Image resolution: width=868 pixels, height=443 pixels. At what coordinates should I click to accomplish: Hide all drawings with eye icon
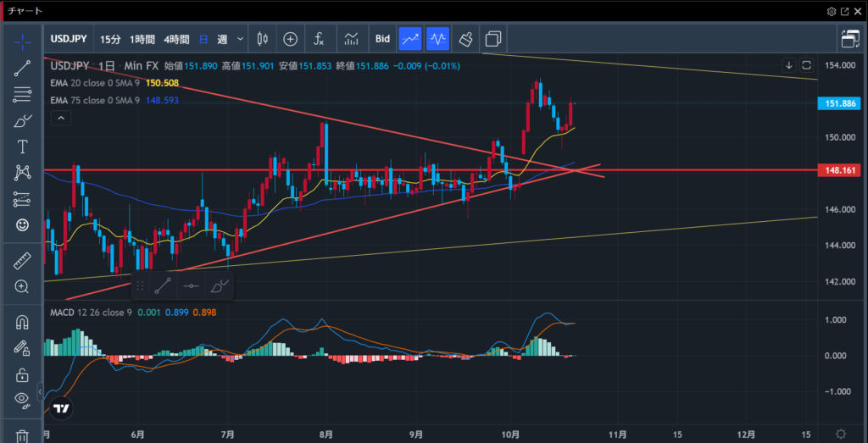(x=23, y=399)
